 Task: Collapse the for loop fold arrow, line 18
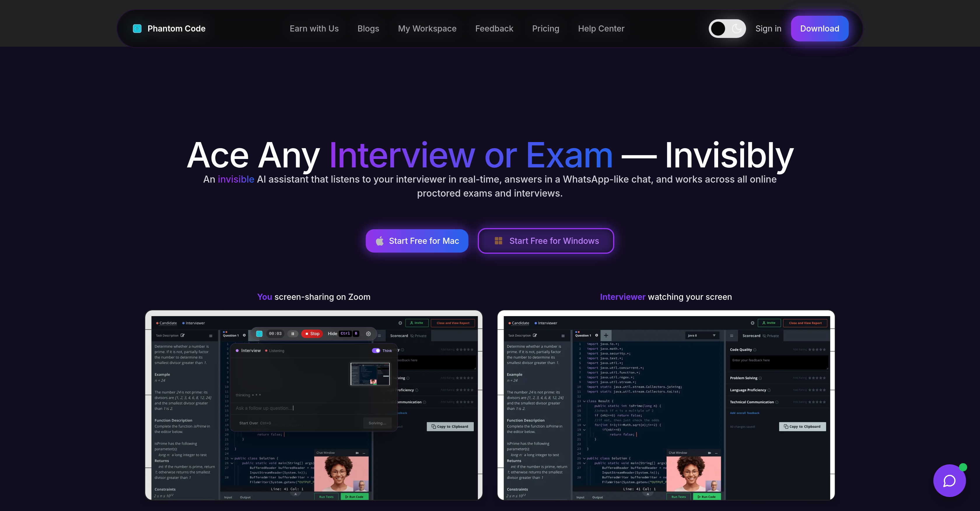pos(584,425)
